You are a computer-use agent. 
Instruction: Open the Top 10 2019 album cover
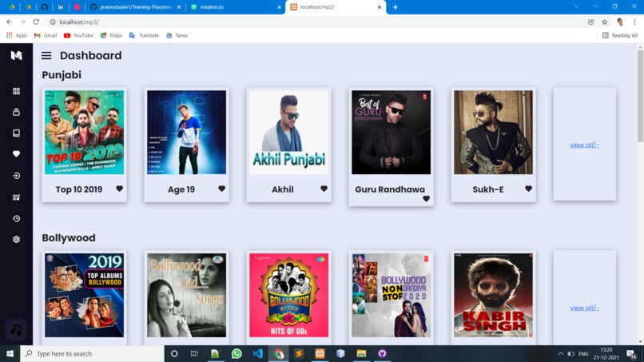[84, 133]
